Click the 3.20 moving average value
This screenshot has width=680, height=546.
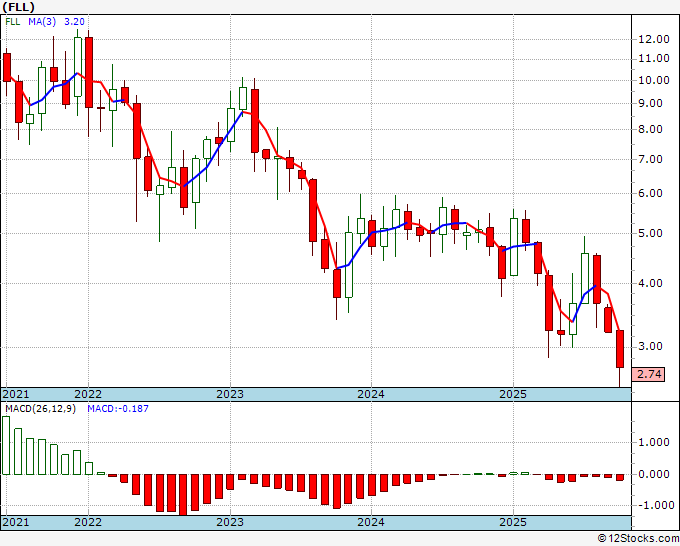74,21
